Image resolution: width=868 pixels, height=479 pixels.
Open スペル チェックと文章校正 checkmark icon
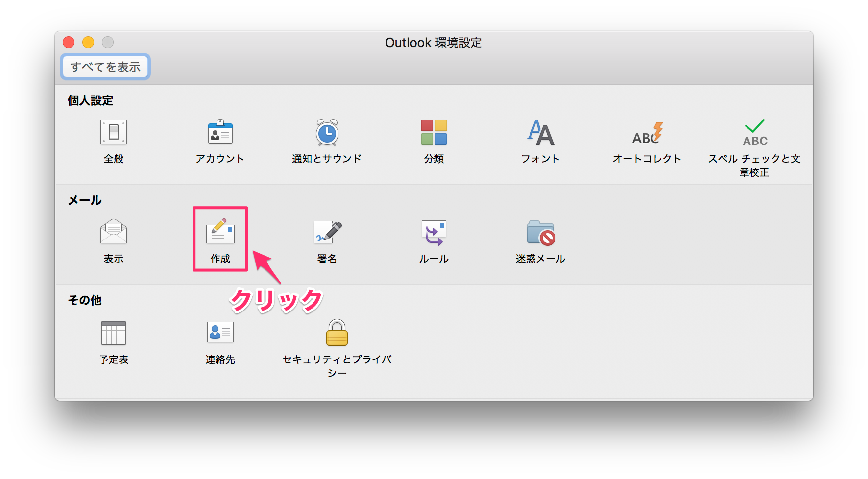[755, 133]
